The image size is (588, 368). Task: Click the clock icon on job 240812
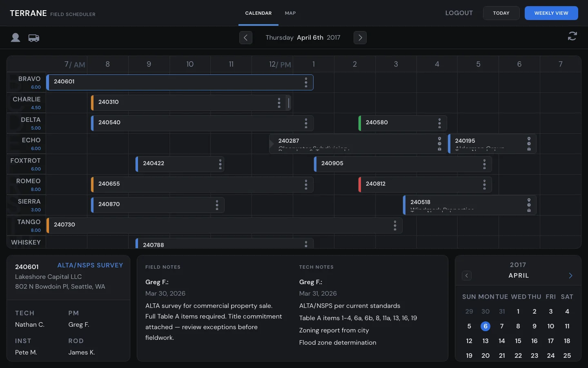click(x=485, y=184)
